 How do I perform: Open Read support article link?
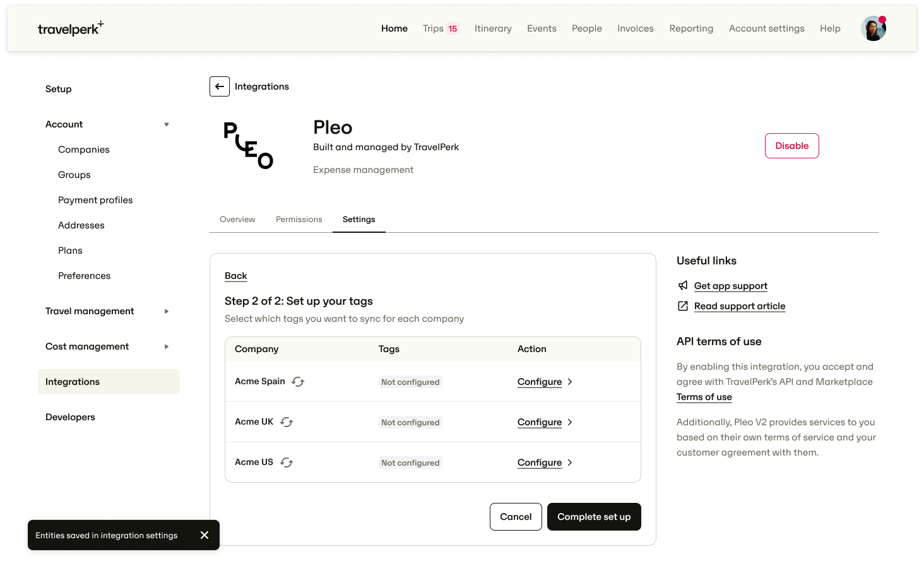click(x=740, y=306)
